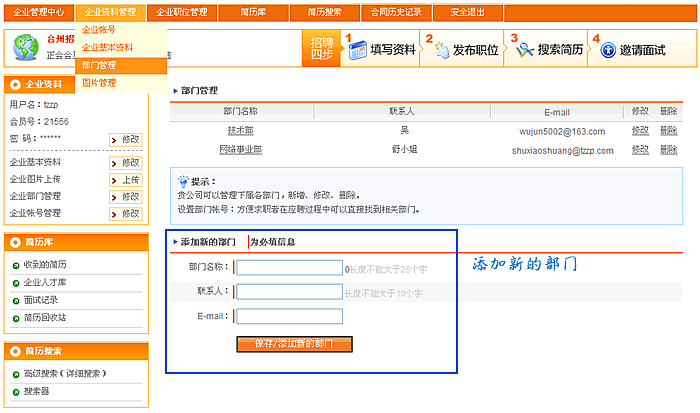
Task: Click 修改 link for the 技术部 row
Action: click(x=640, y=130)
